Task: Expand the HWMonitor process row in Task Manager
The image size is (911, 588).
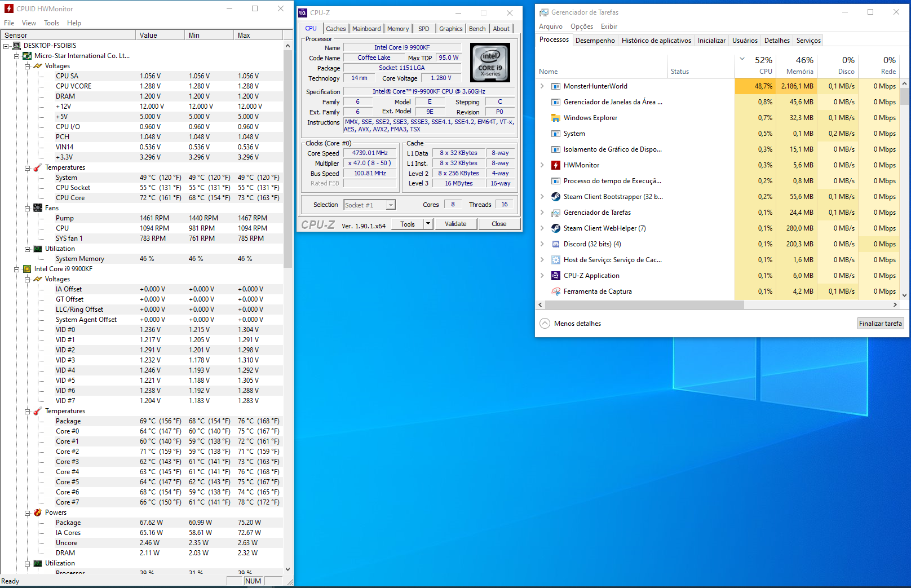Action: (542, 165)
